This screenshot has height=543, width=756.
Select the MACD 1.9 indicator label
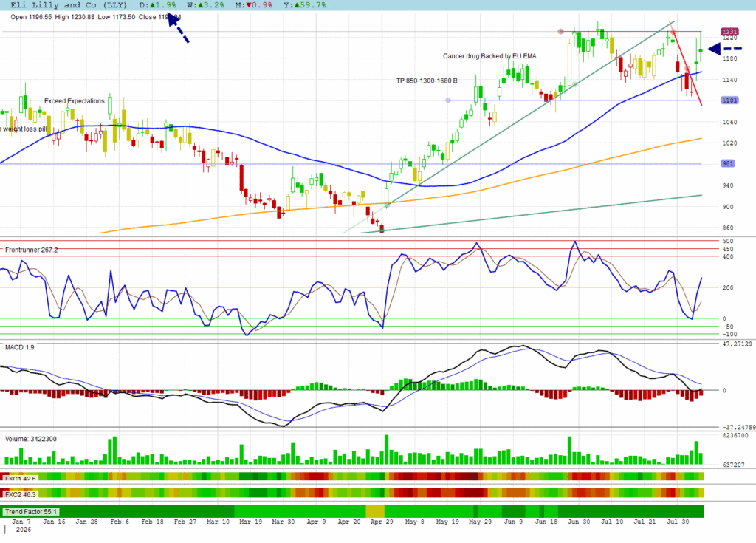coord(20,347)
